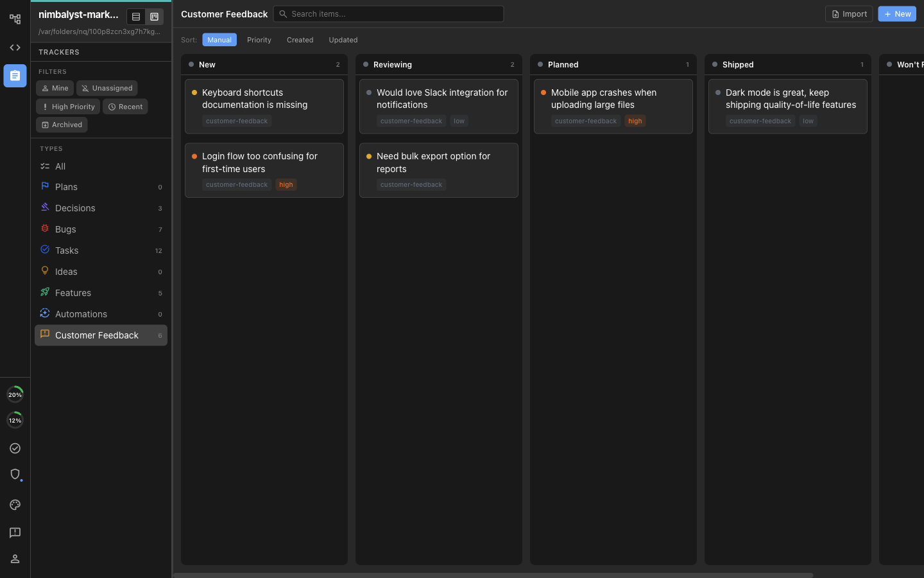This screenshot has height=578, width=924.
Task: Click customer-feedback tag on bulk export card
Action: coord(411,185)
